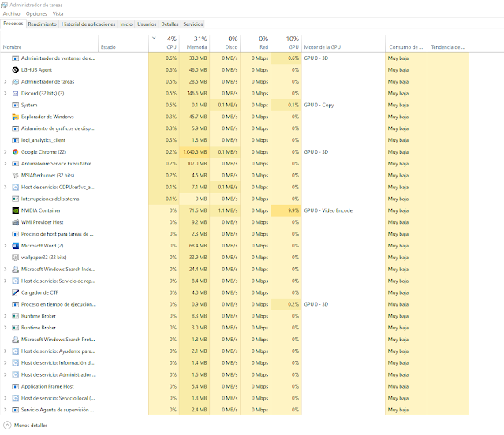Expand Microsoft Windows Search Inde... row
The width and height of the screenshot is (504, 435).
click(x=6, y=269)
